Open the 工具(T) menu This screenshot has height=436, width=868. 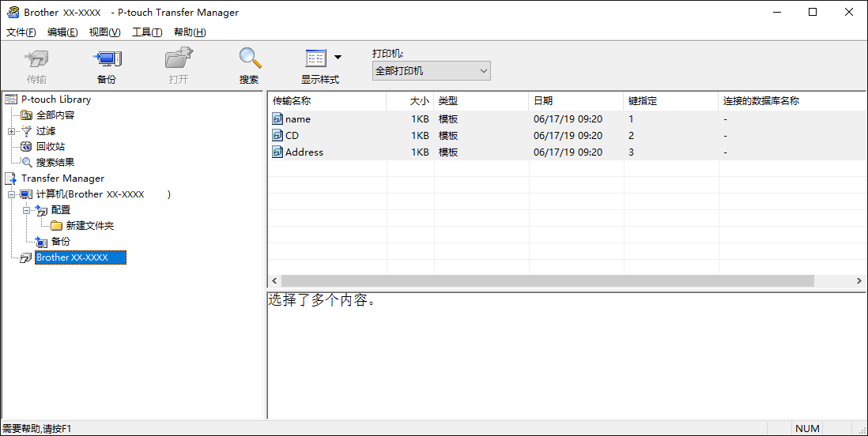tap(147, 32)
